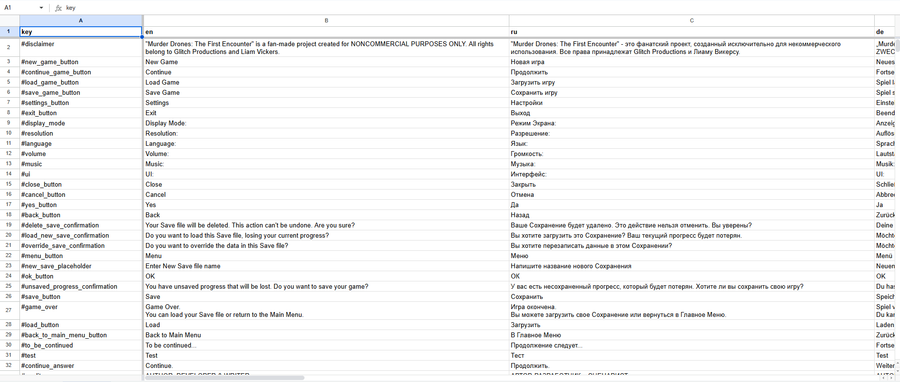Select the #save_game_button cell
The height and width of the screenshot is (382, 900).
coord(81,92)
